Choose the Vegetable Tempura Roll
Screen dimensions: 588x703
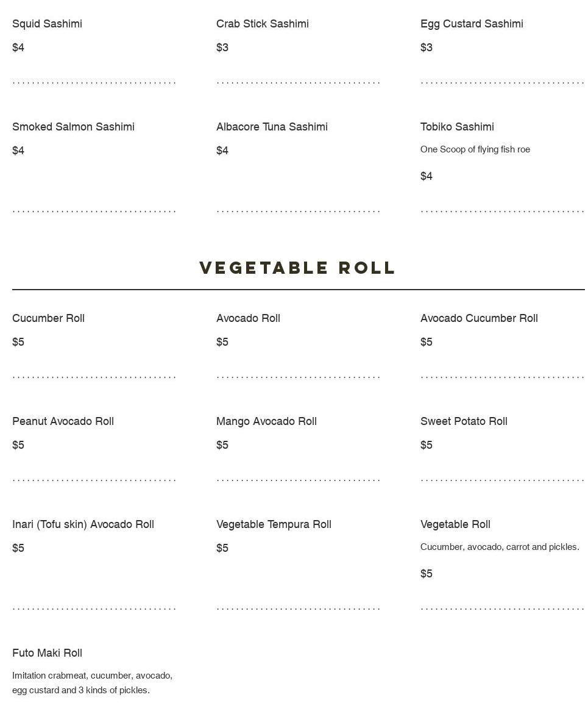coord(274,524)
